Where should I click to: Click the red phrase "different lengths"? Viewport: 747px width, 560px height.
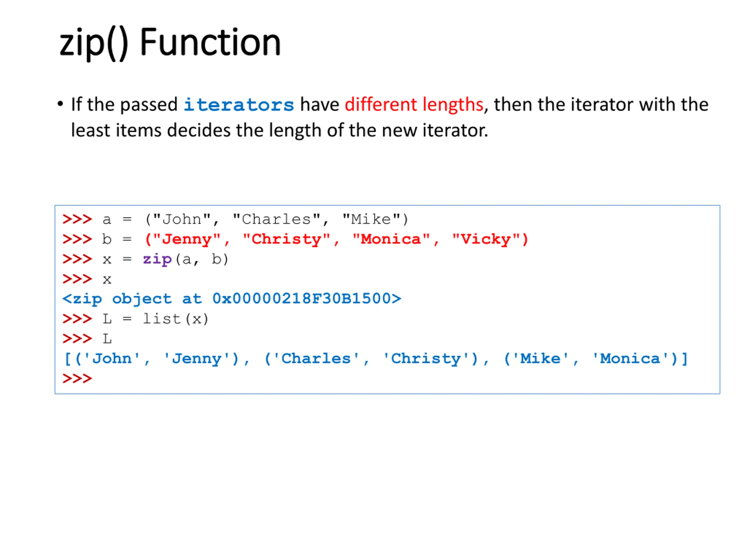pos(414,105)
